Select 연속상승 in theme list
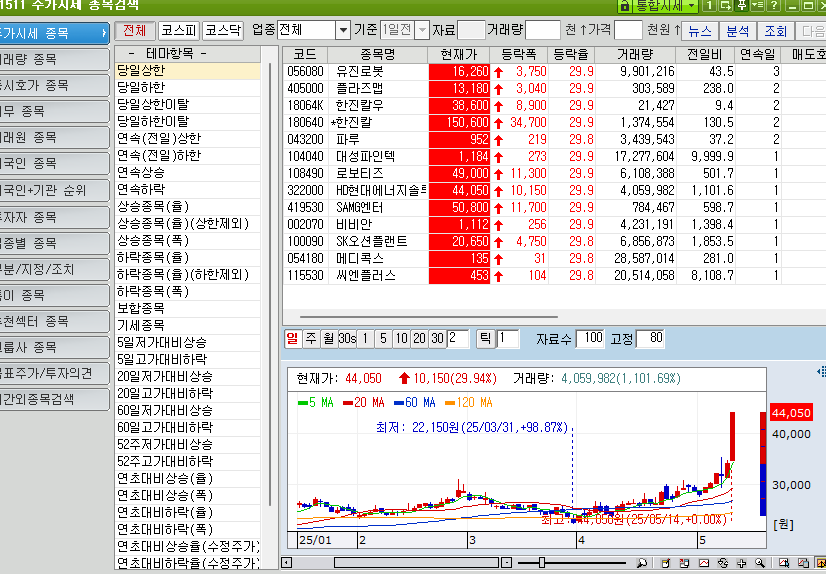This screenshot has width=826, height=574. tap(188, 173)
